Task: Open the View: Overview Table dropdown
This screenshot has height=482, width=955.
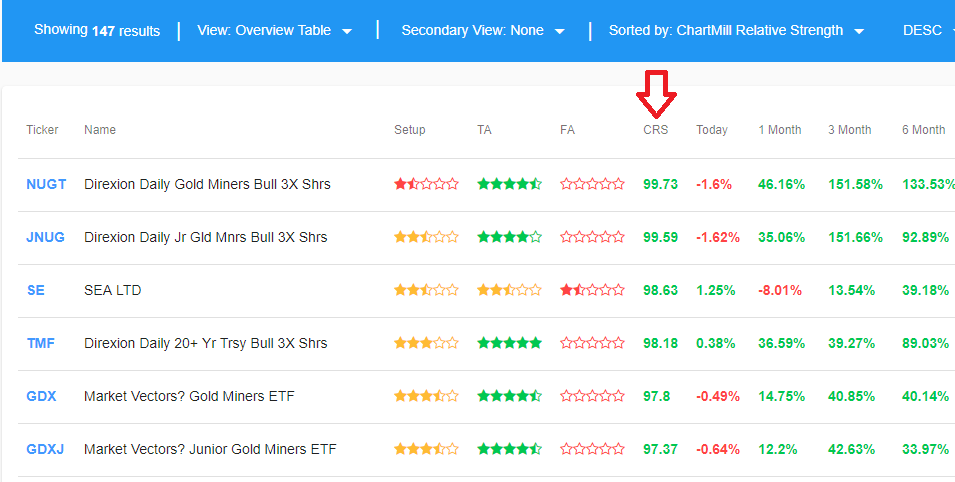Action: point(275,30)
